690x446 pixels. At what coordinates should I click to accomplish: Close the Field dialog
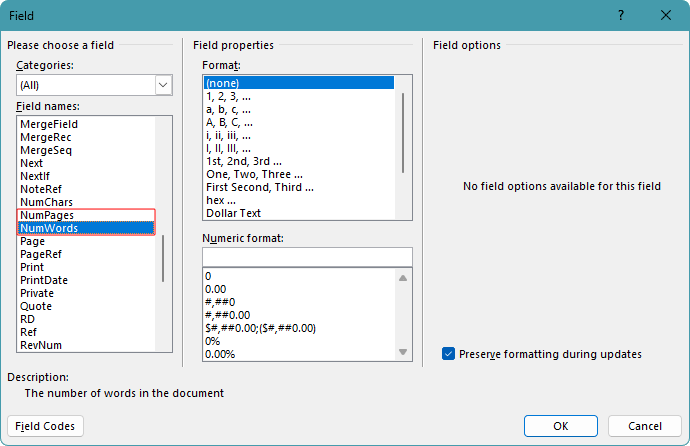tap(665, 15)
